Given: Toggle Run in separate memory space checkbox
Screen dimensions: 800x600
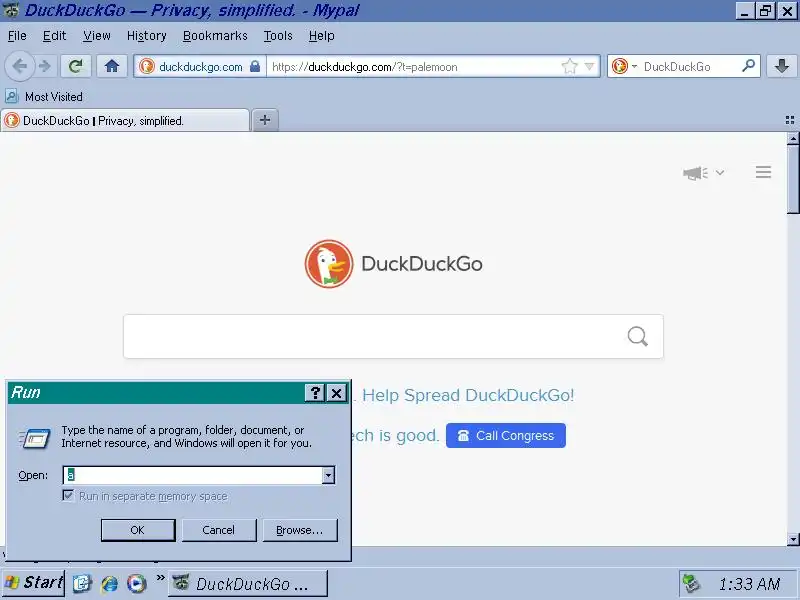Looking at the screenshot, I should coord(68,495).
